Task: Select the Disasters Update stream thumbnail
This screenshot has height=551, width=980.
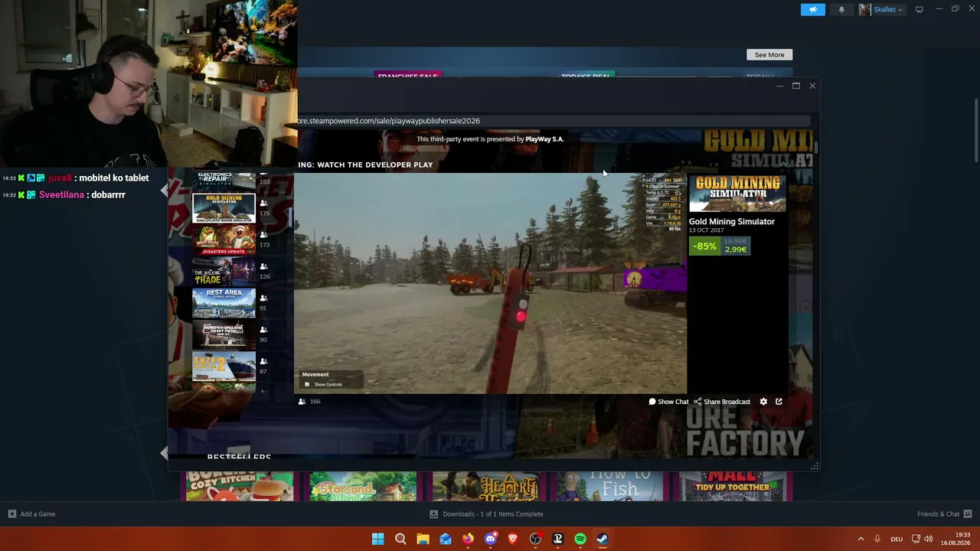Action: pos(224,240)
